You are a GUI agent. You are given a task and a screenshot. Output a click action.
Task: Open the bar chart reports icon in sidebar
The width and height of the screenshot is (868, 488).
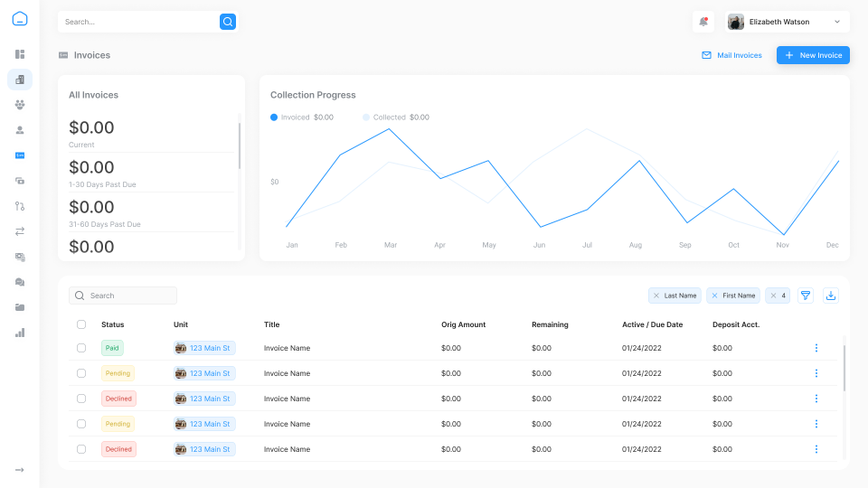pyautogui.click(x=20, y=333)
